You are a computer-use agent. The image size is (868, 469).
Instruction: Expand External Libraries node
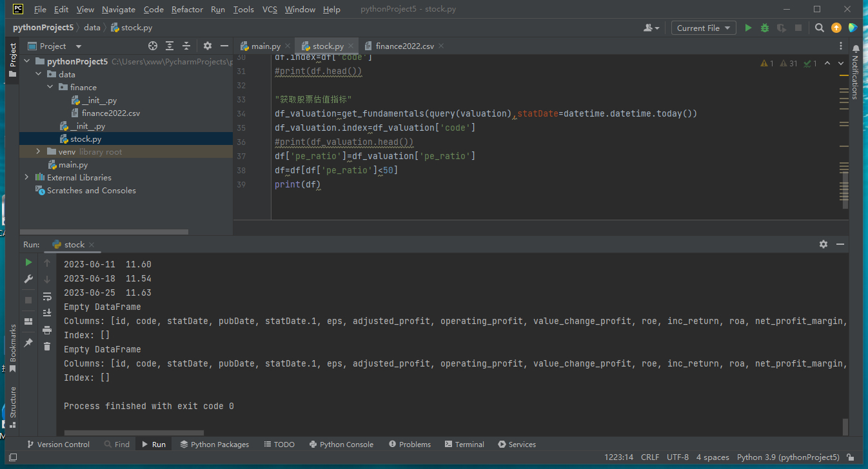tap(26, 177)
